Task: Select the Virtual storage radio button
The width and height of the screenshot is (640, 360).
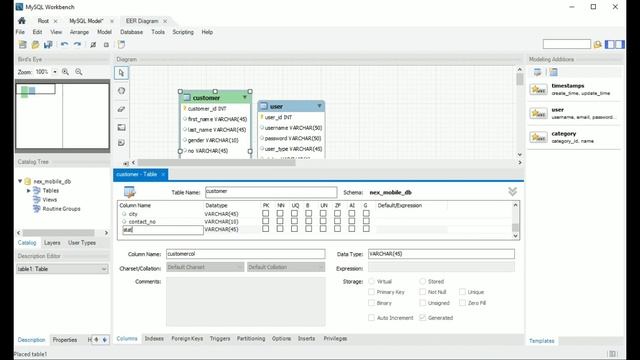Action: click(371, 281)
